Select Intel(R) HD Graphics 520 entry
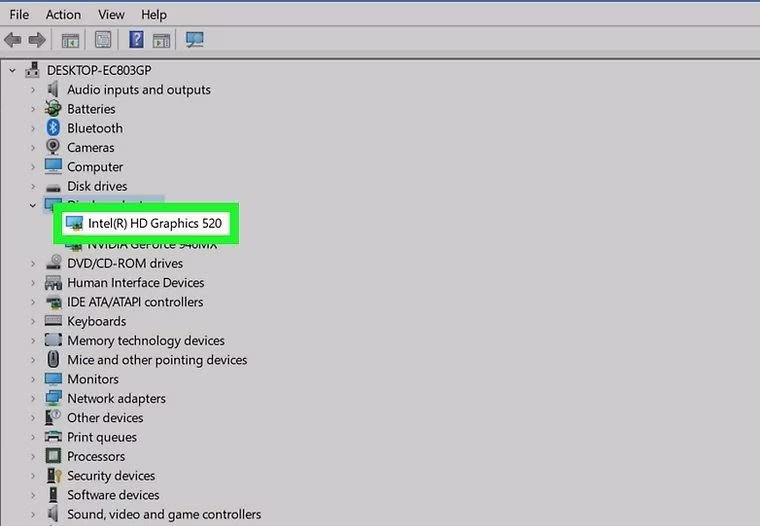Image resolution: width=760 pixels, height=526 pixels. point(155,223)
